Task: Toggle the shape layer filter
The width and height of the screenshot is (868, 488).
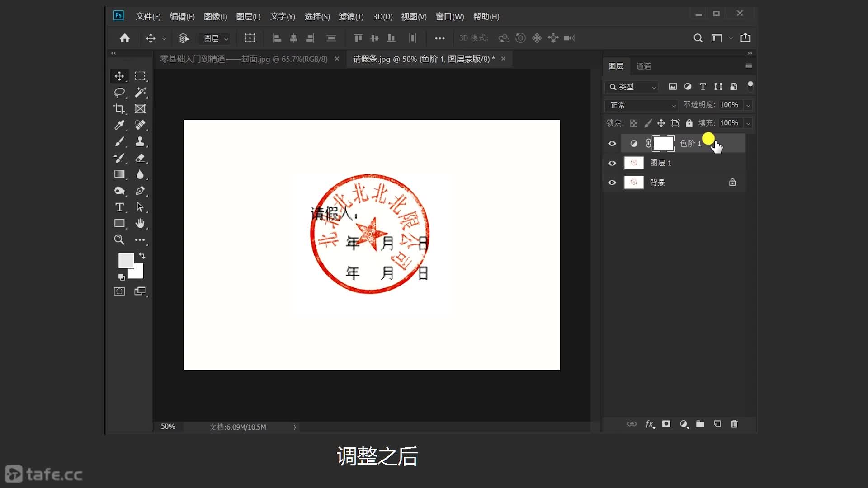Action: coord(718,87)
